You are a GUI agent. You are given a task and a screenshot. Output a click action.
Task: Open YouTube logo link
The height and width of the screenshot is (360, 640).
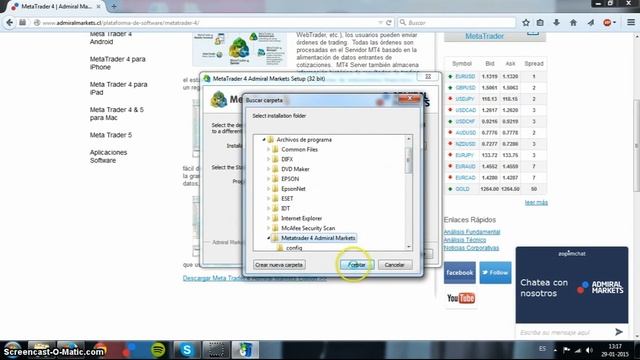tap(461, 298)
